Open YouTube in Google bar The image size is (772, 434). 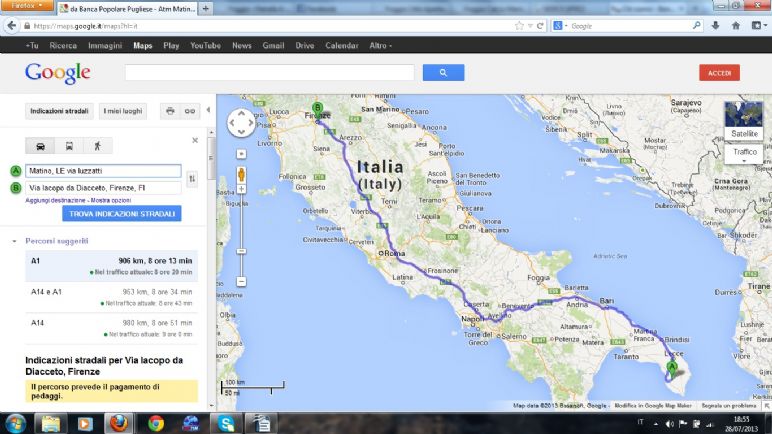(x=205, y=45)
